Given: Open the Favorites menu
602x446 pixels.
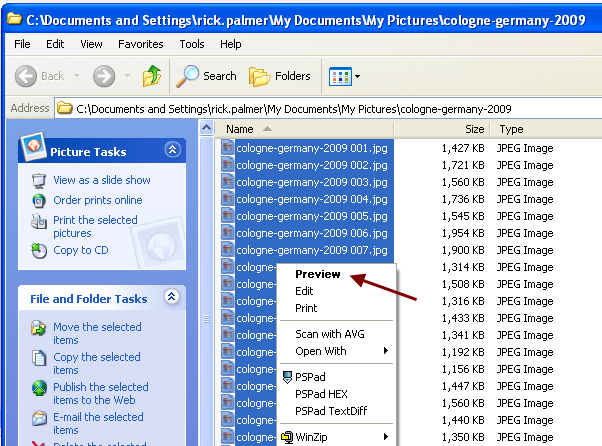Looking at the screenshot, I should 141,44.
